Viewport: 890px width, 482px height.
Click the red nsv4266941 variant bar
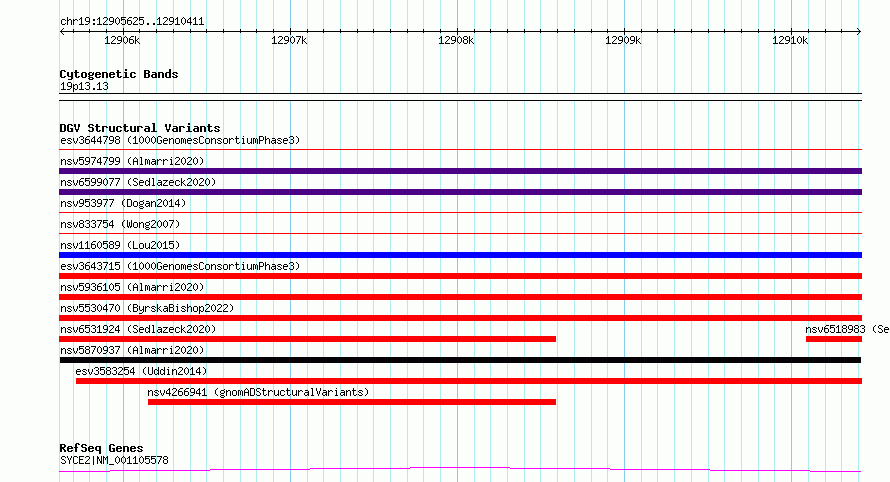coord(352,402)
